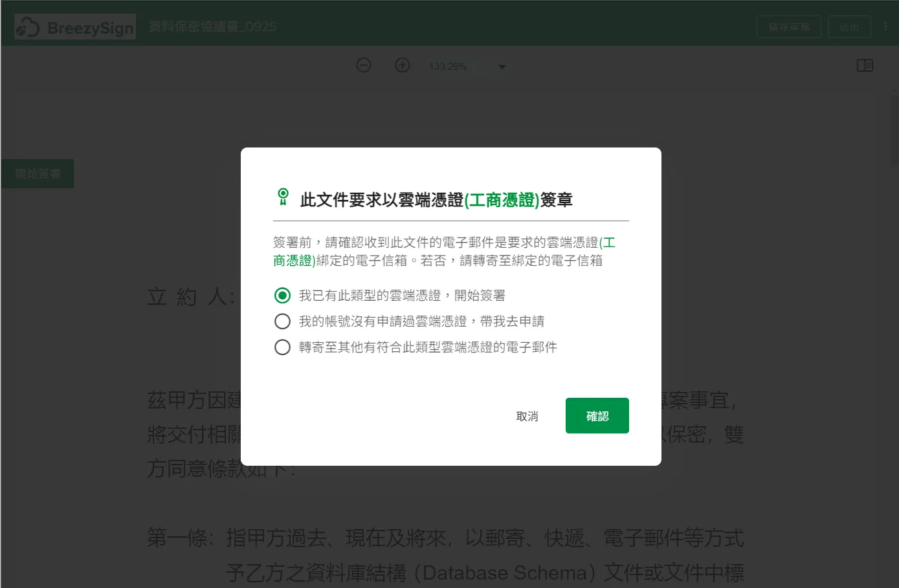Viewport: 899px width, 588px height.
Task: Click the zoom out minus icon
Action: tap(363, 65)
